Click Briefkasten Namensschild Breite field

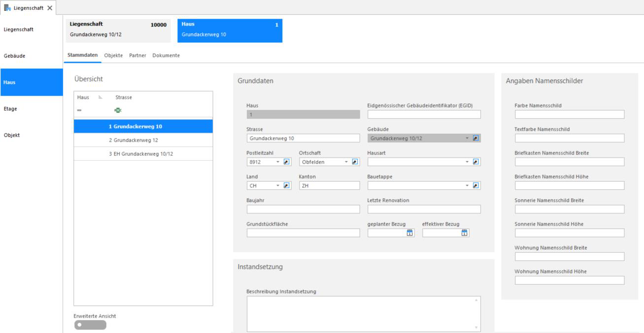570,162
